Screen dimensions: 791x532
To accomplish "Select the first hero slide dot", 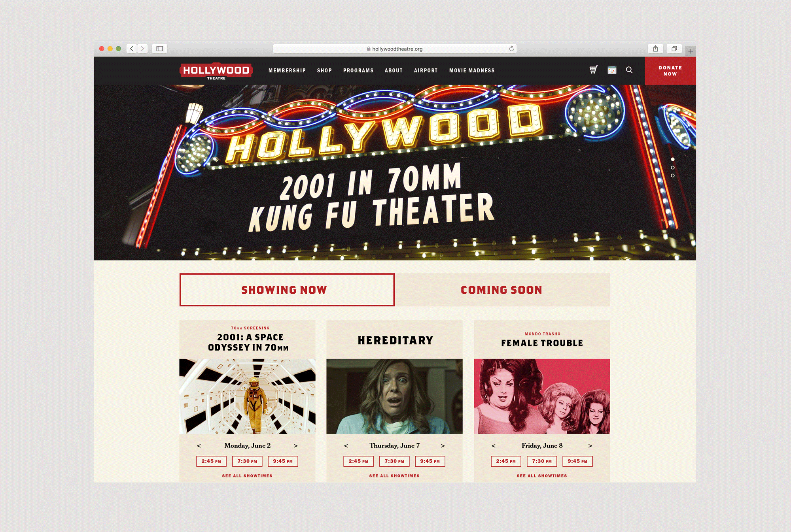I will pos(673,159).
